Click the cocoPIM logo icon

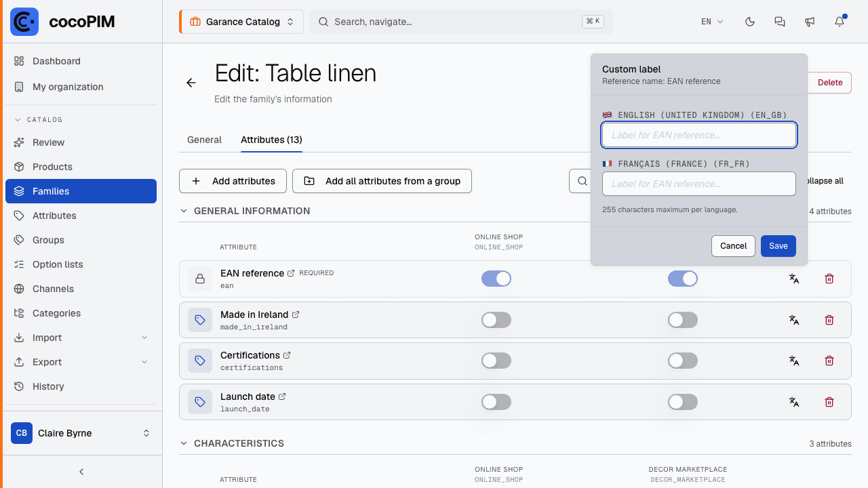pos(24,22)
